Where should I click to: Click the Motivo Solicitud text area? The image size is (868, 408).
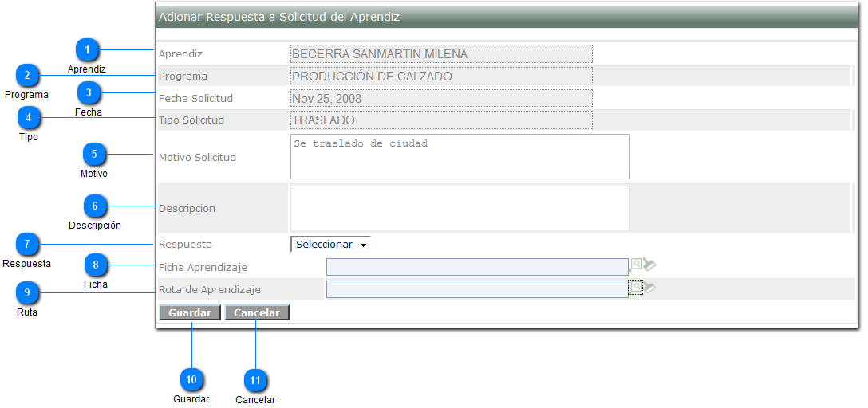tap(460, 156)
